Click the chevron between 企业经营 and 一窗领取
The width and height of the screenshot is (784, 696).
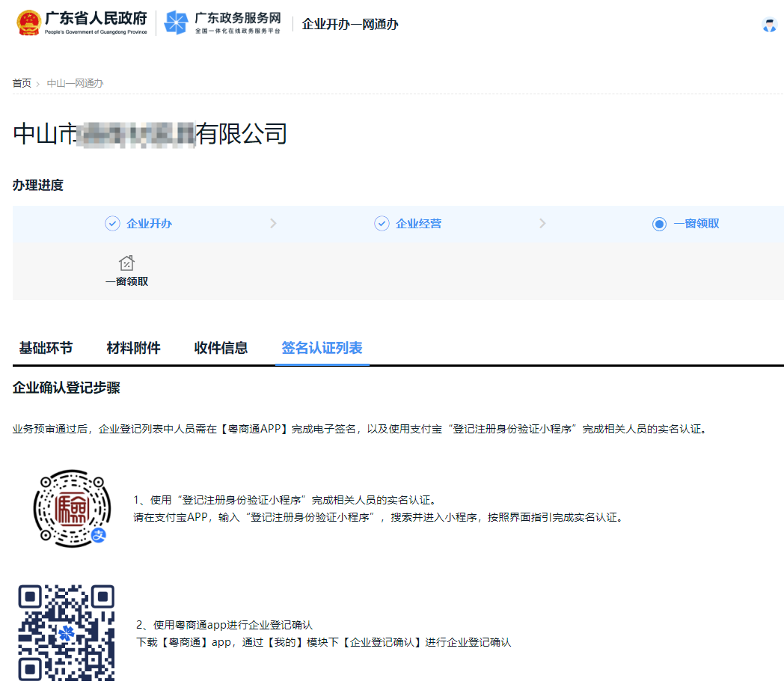coord(542,223)
